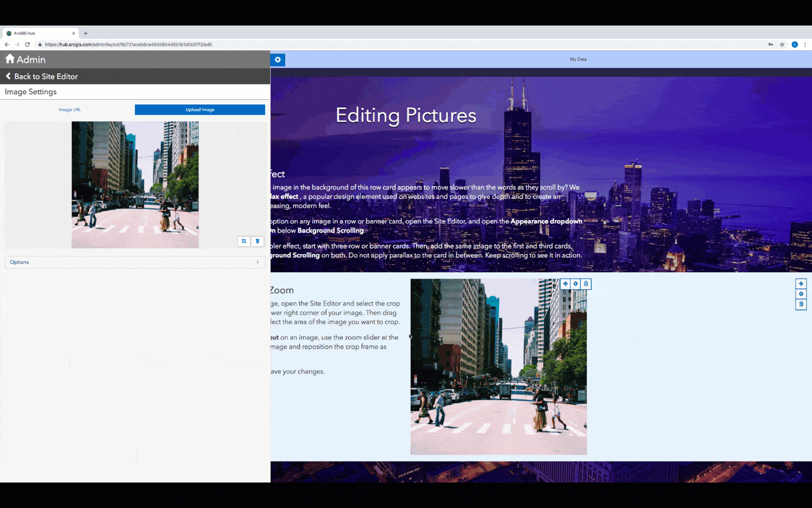Click the bold Background Scrolling text after 'below'

tap(331, 231)
